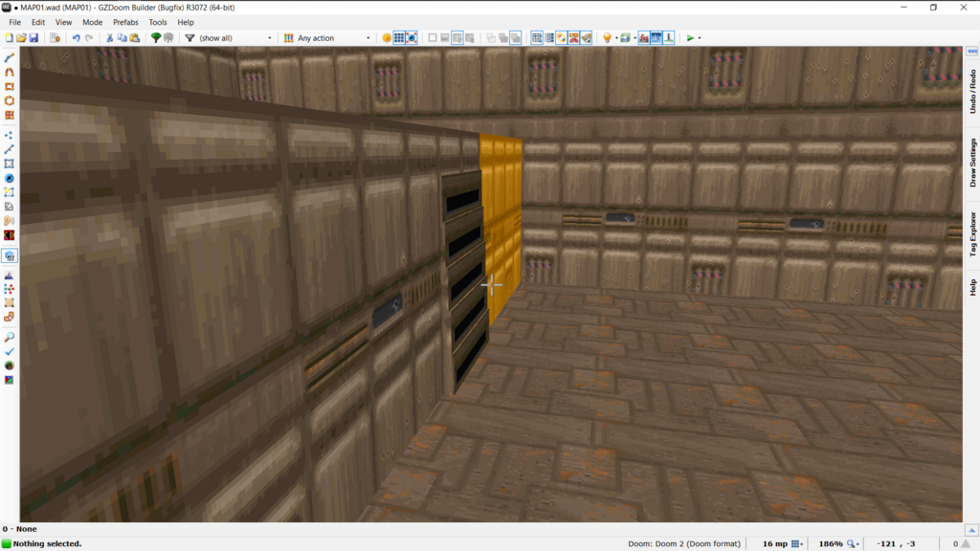Toggle merge geometry button
The image size is (980, 551).
pyautogui.click(x=412, y=38)
